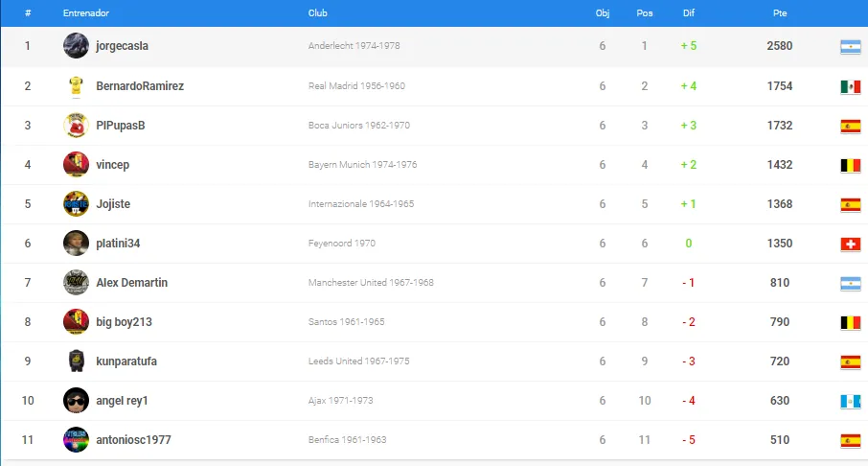The height and width of the screenshot is (466, 868).
Task: Sort by the Obj column header
Action: point(603,12)
